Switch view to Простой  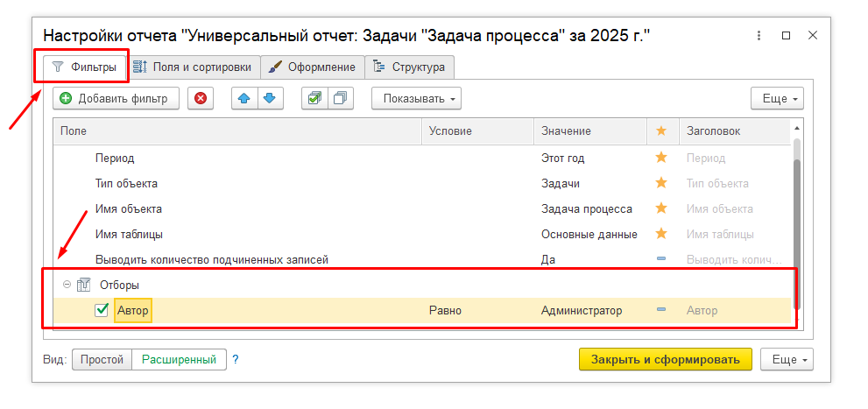point(102,359)
